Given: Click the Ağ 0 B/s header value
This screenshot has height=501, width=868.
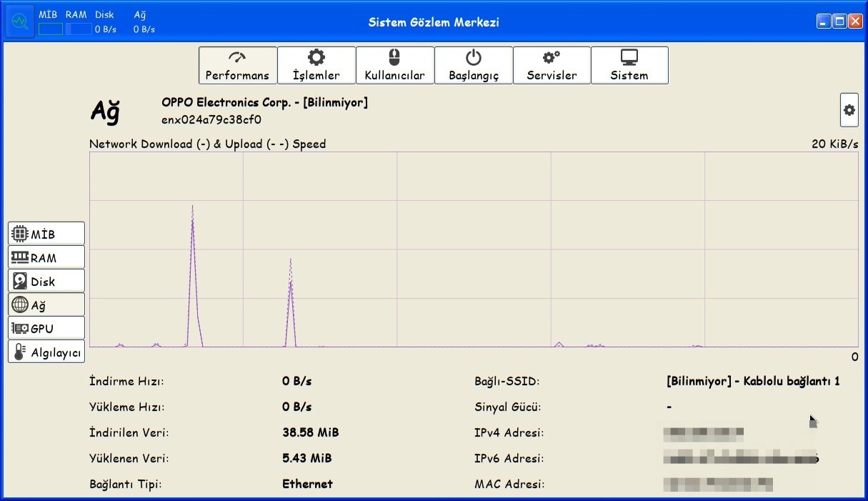Looking at the screenshot, I should 144,29.
